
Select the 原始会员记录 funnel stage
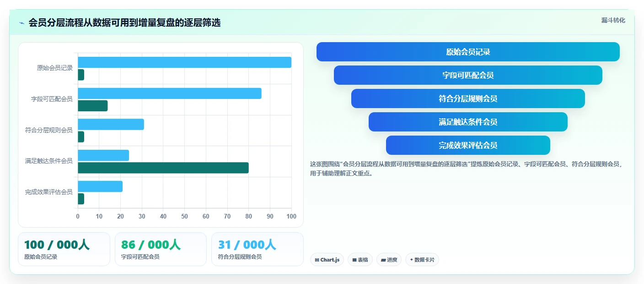click(x=468, y=52)
